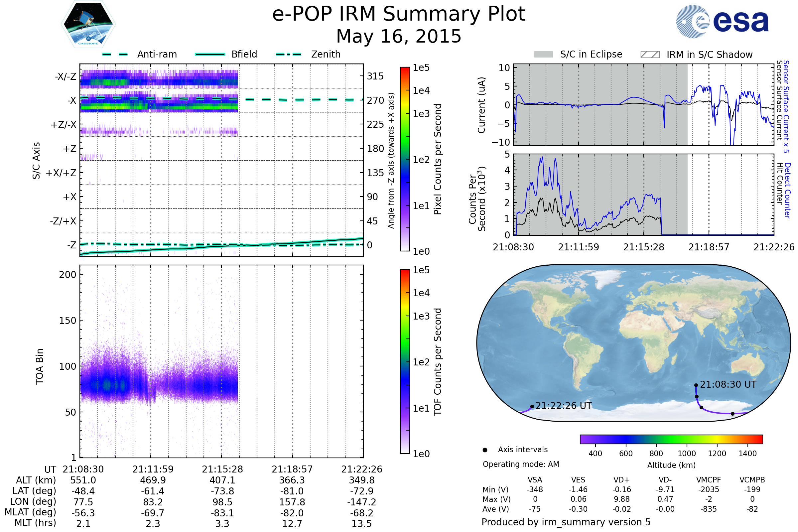Screen dimensions: 798x532
Task: Click the Bfield solid line legend marker
Action: click(x=210, y=54)
